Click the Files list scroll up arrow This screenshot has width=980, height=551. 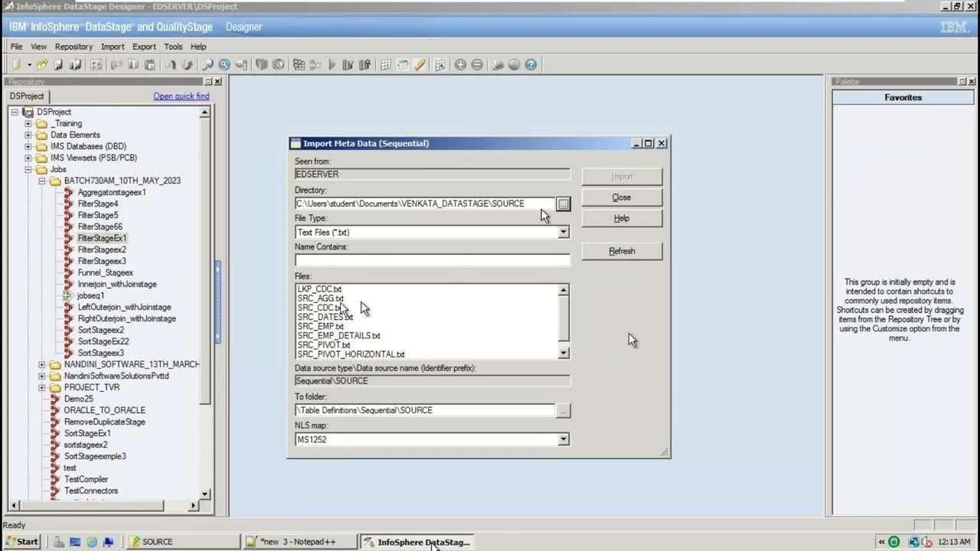click(x=563, y=290)
